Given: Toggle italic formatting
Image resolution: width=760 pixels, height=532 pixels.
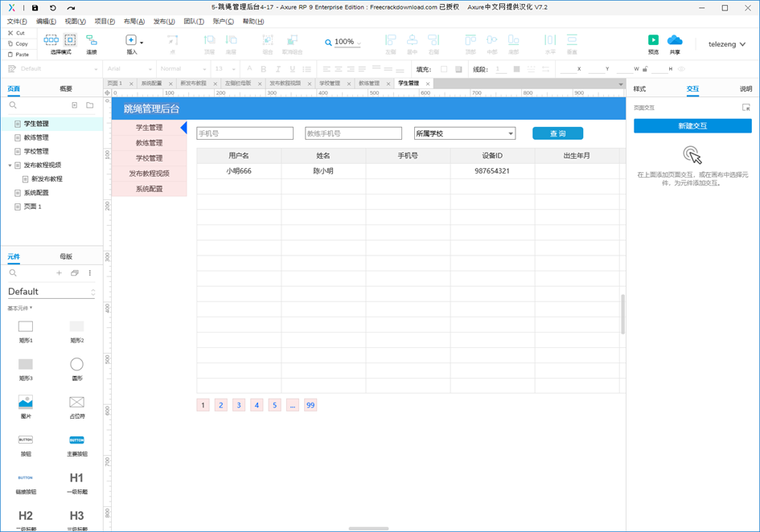Looking at the screenshot, I should point(277,69).
